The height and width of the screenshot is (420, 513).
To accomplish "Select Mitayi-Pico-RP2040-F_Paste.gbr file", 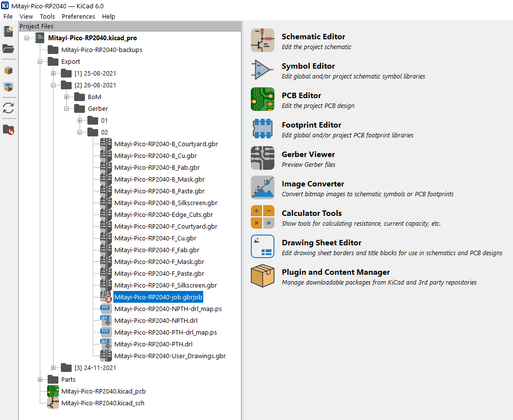I will pyautogui.click(x=160, y=273).
